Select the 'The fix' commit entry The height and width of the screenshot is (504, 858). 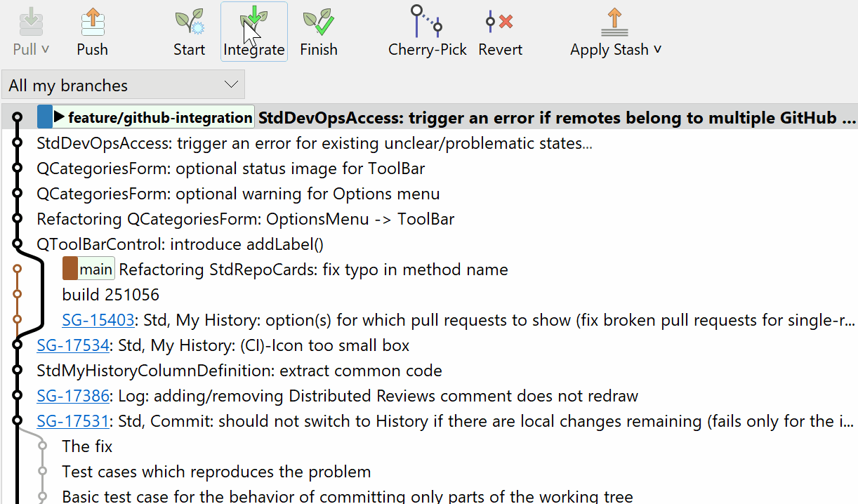pyautogui.click(x=87, y=446)
